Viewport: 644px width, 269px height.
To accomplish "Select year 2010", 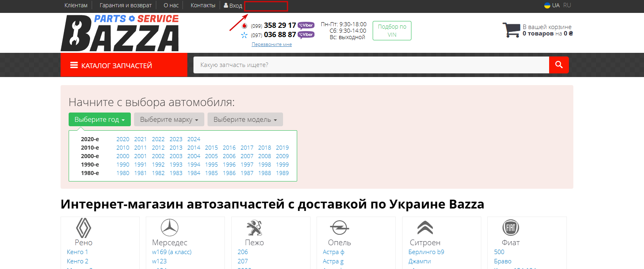I will 123,148.
